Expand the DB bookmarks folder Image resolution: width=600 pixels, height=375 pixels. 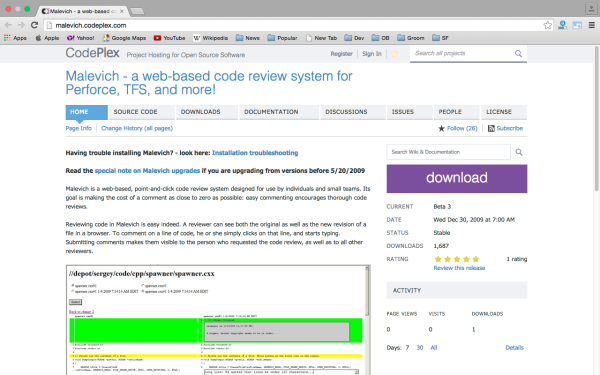pyautogui.click(x=381, y=38)
